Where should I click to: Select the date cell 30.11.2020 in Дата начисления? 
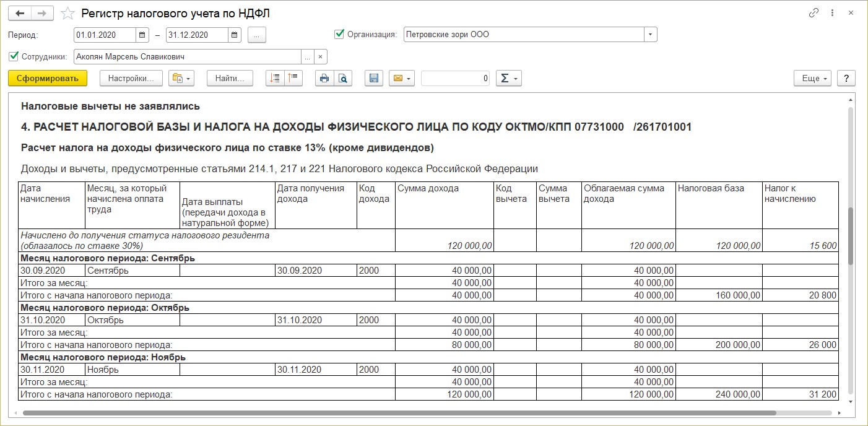point(51,370)
